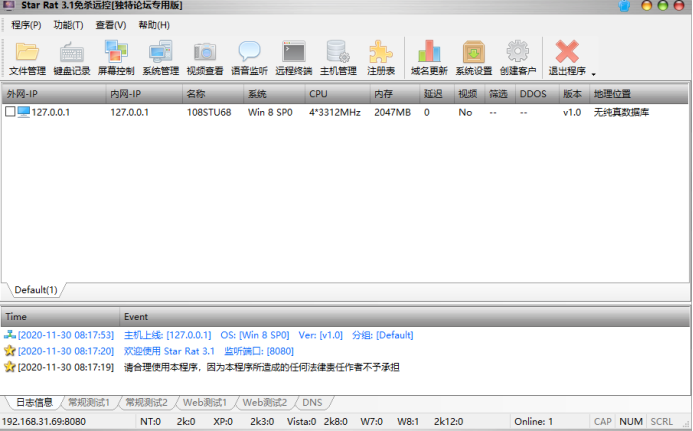Open the 键盘记录 keyboard logger tool
This screenshot has width=693, height=431.
point(72,58)
